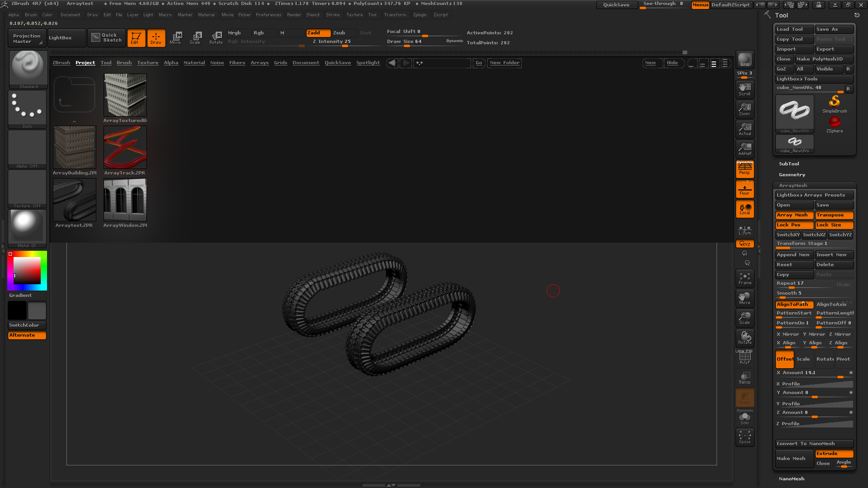This screenshot has width=868, height=488.
Task: Open the Metal 01 material selector
Action: click(27, 229)
